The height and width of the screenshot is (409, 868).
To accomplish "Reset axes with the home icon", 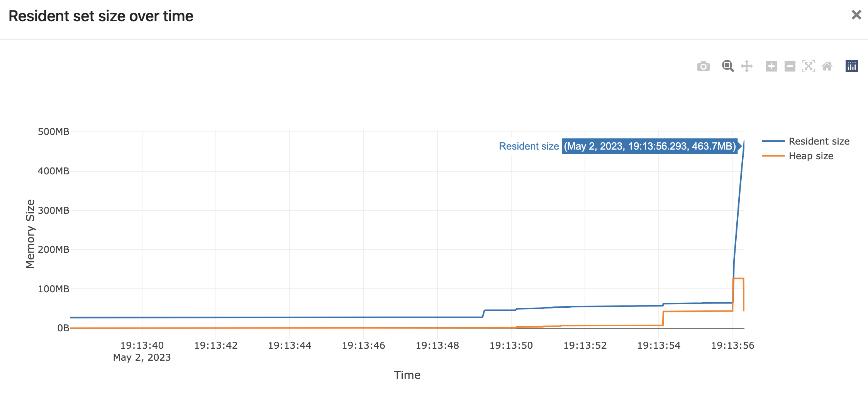I will pyautogui.click(x=827, y=66).
